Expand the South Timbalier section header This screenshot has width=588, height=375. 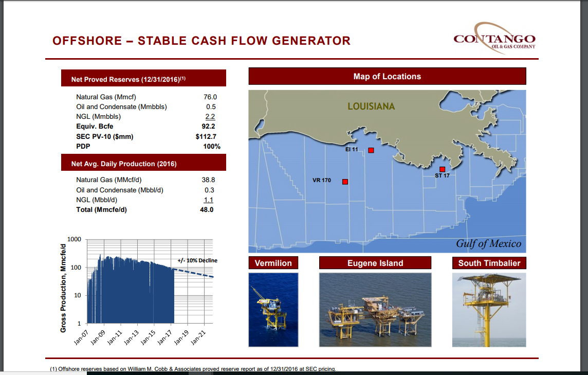click(x=488, y=263)
